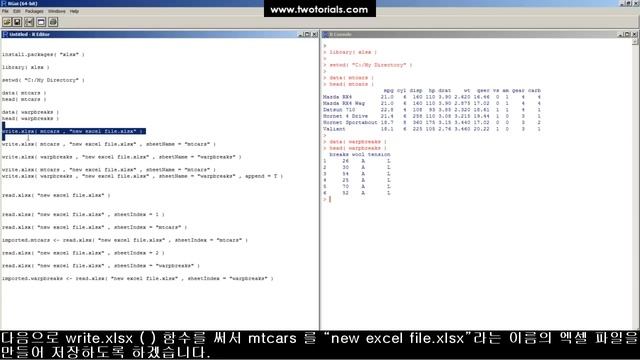Click data( warpbreaks ) in the R Console
Image resolution: width=640 pixels, height=360 pixels.
(x=358, y=142)
